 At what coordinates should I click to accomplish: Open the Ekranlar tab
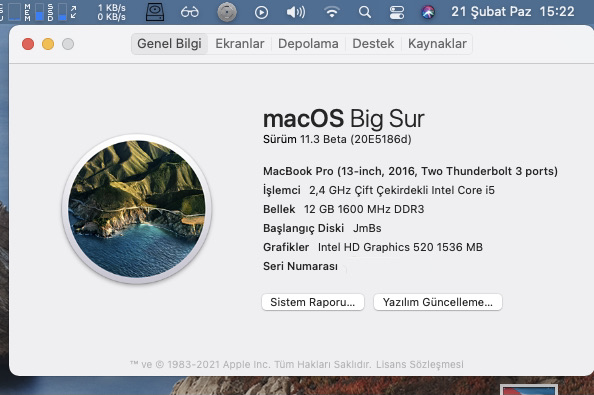pos(240,44)
